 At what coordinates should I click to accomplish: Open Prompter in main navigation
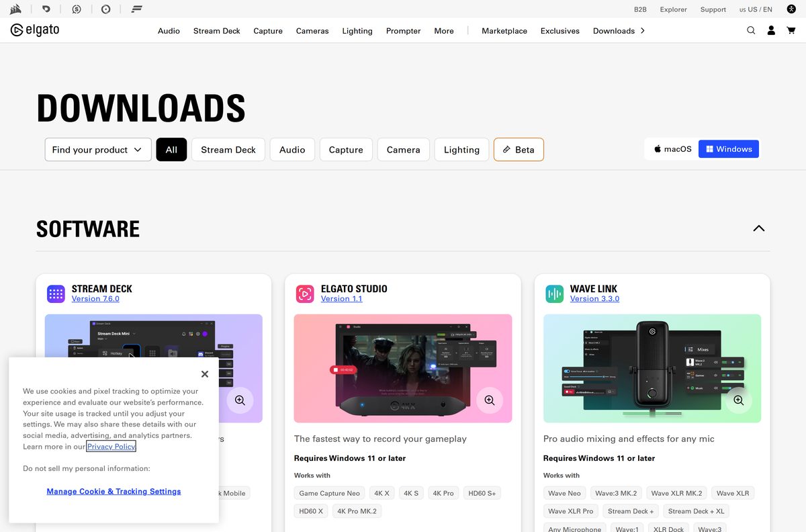pyautogui.click(x=403, y=31)
